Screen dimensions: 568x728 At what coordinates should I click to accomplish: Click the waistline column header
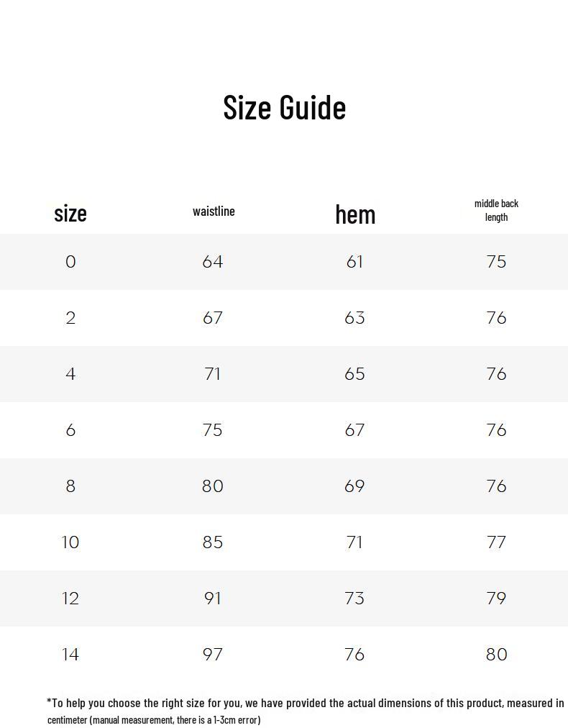[214, 211]
